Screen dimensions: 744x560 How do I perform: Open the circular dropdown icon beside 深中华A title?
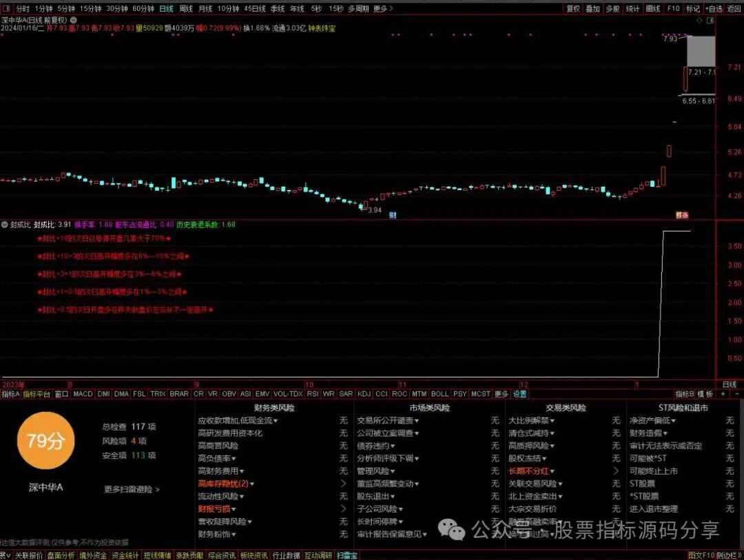coord(74,20)
